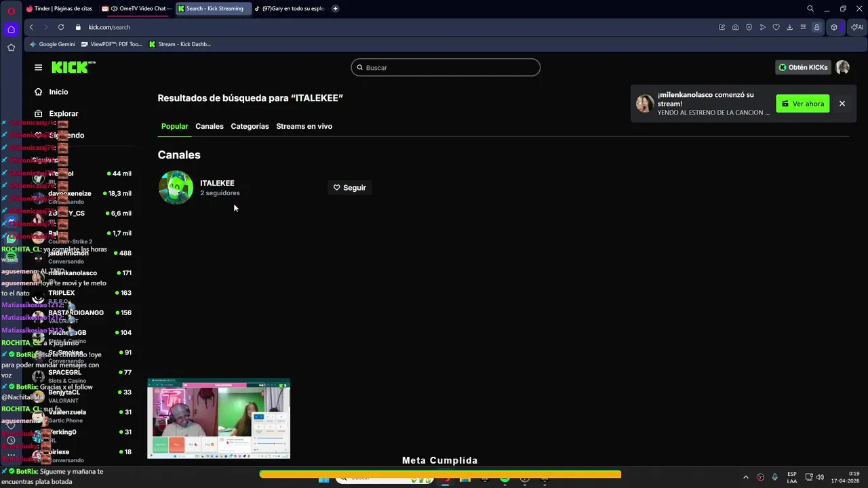Screen dimensions: 868x488
Task: Click the Opera tab search magnifier icon
Action: [810, 9]
